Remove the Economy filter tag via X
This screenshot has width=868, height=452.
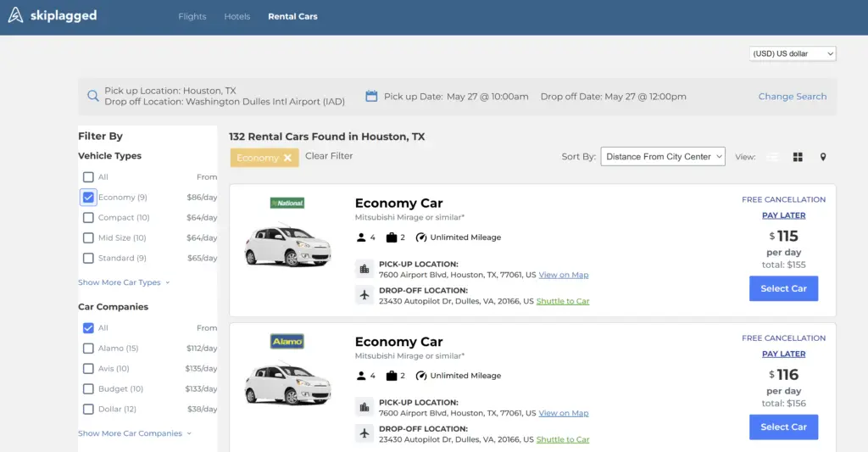[287, 158]
